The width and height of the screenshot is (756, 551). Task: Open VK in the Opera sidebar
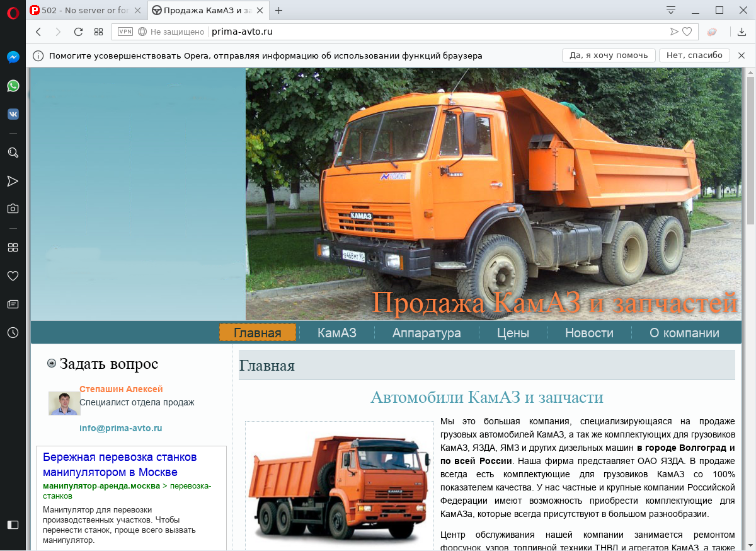tap(13, 114)
